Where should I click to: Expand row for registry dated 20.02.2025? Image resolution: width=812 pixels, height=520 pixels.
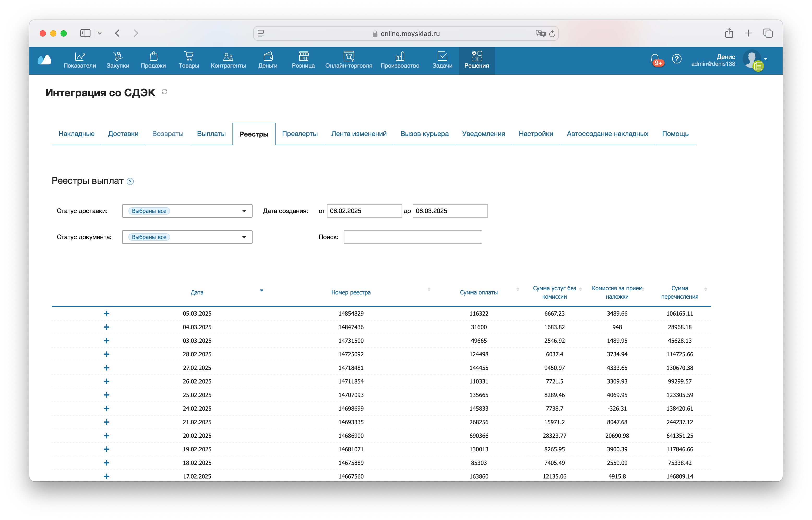point(106,435)
